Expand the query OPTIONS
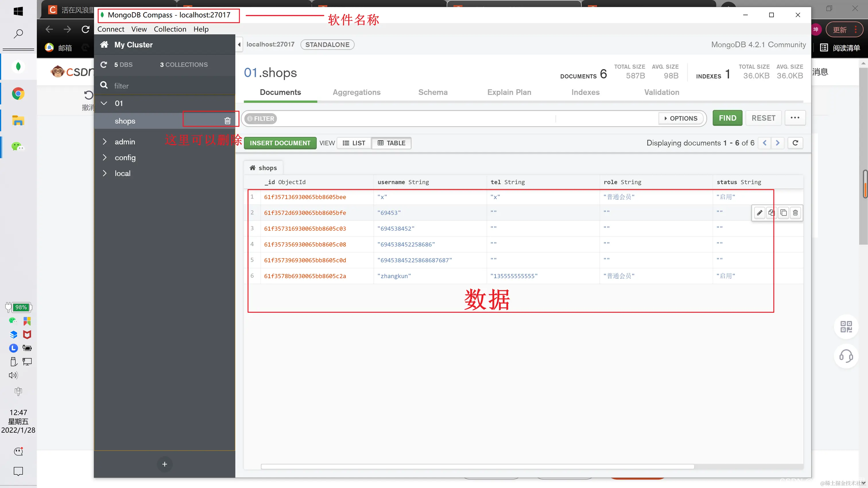868x488 pixels. pyautogui.click(x=681, y=118)
